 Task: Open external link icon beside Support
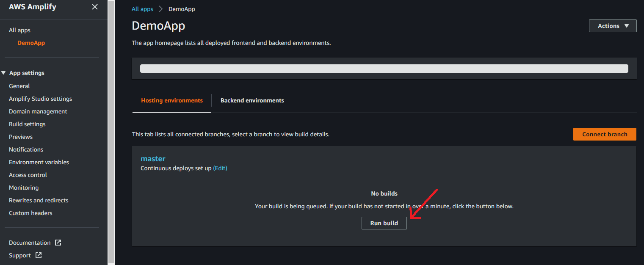[39, 255]
